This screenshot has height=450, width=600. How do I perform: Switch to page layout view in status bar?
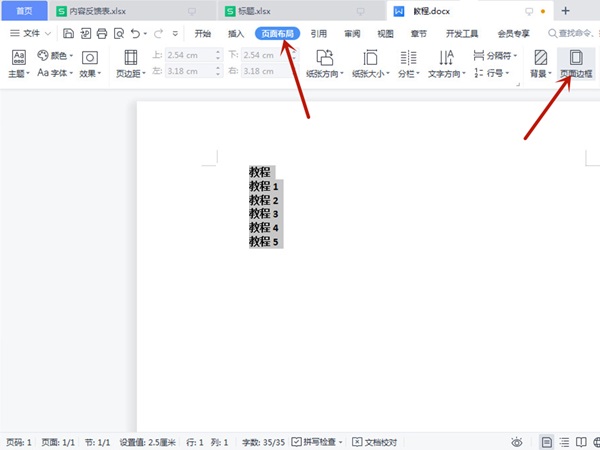[x=546, y=441]
